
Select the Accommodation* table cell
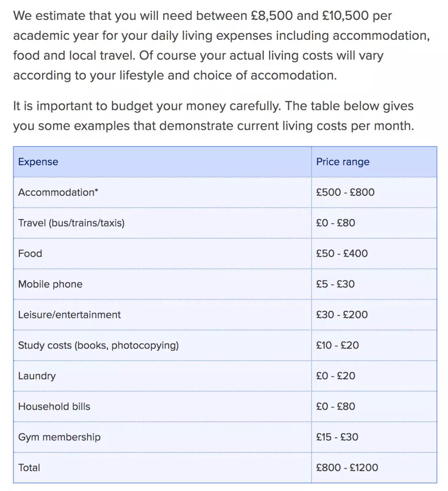click(58, 193)
